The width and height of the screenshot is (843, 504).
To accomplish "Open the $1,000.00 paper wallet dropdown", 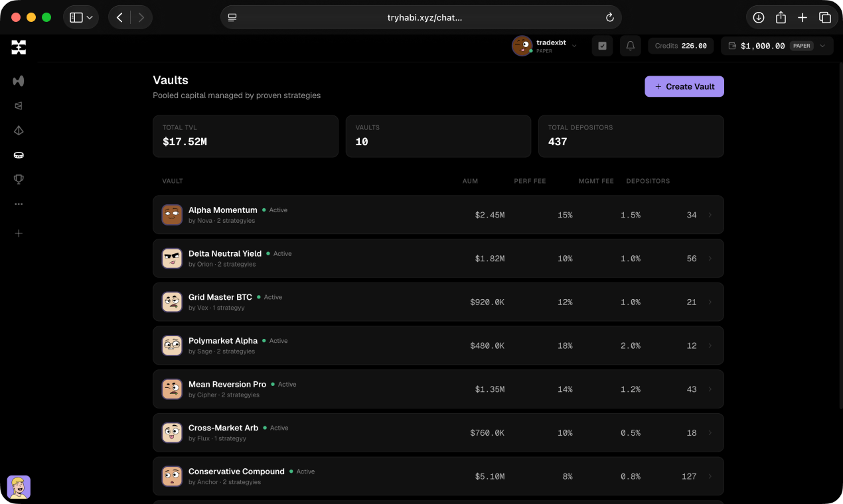I will click(x=777, y=46).
